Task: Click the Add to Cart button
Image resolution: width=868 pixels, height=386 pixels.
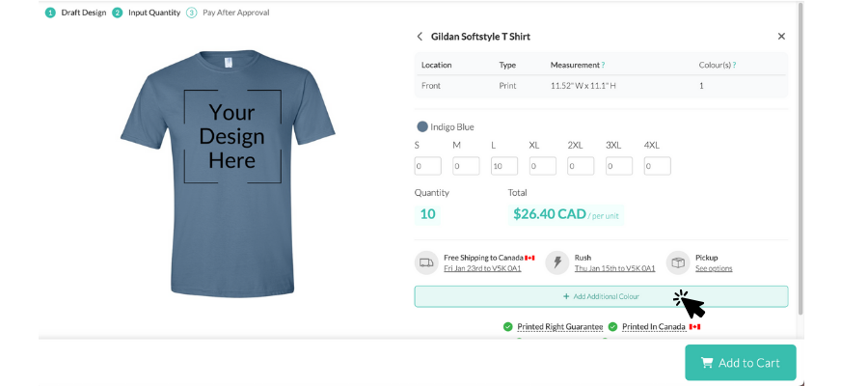Action: 740,363
